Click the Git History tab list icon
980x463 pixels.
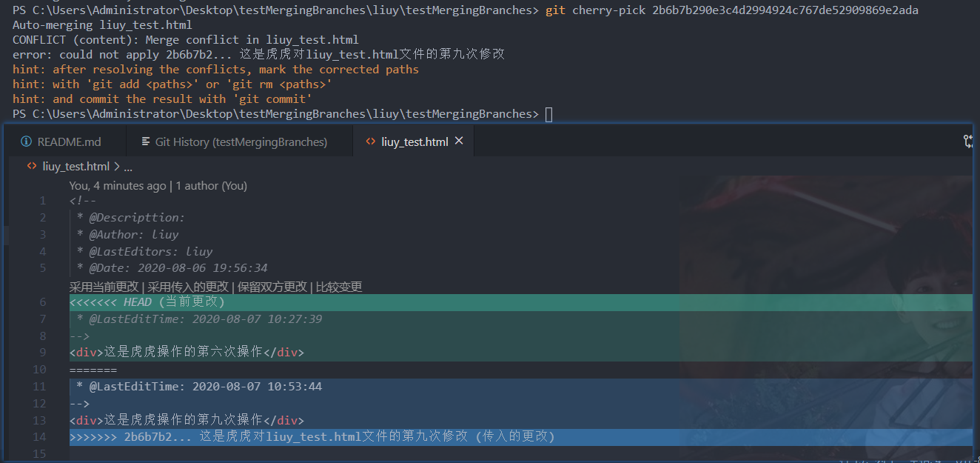click(x=145, y=141)
